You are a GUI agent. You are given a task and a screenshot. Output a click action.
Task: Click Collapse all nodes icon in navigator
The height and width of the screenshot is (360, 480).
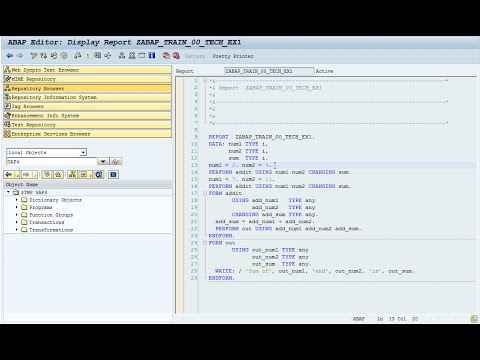58,174
